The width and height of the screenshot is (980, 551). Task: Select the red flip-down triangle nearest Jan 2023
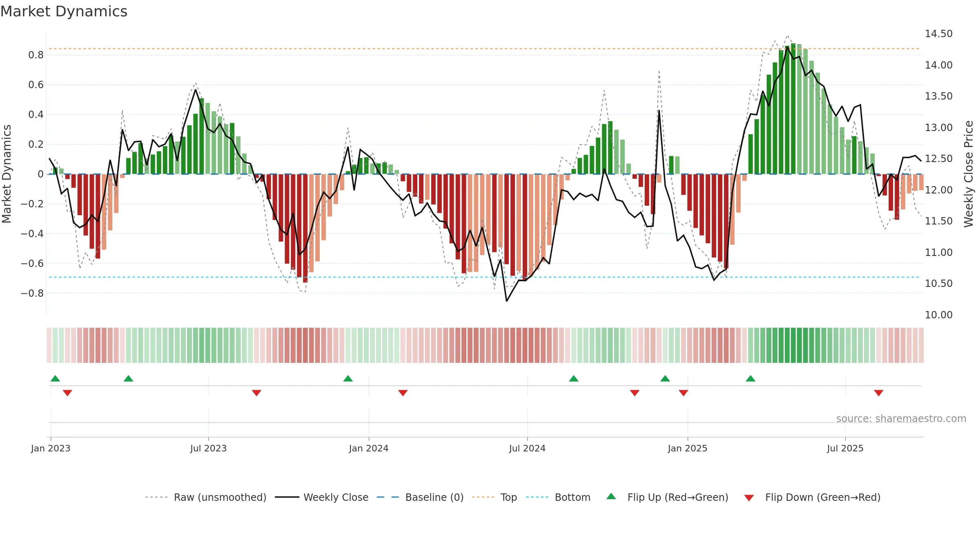(x=67, y=393)
